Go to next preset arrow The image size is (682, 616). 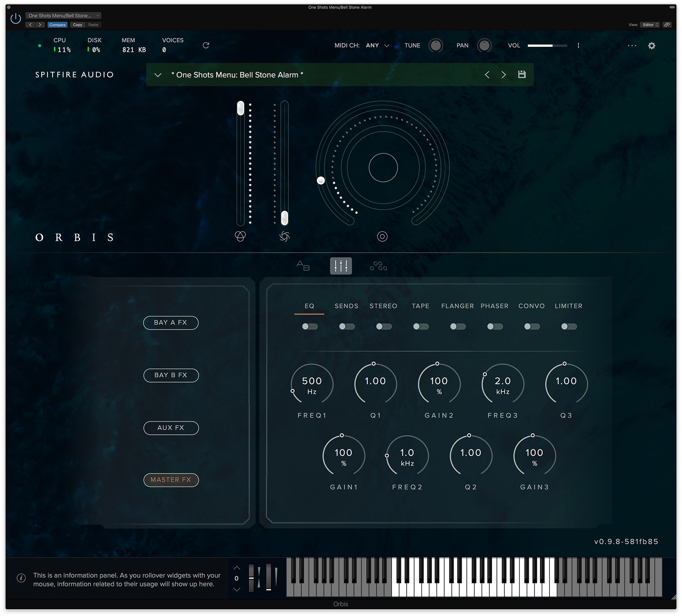[x=503, y=75]
